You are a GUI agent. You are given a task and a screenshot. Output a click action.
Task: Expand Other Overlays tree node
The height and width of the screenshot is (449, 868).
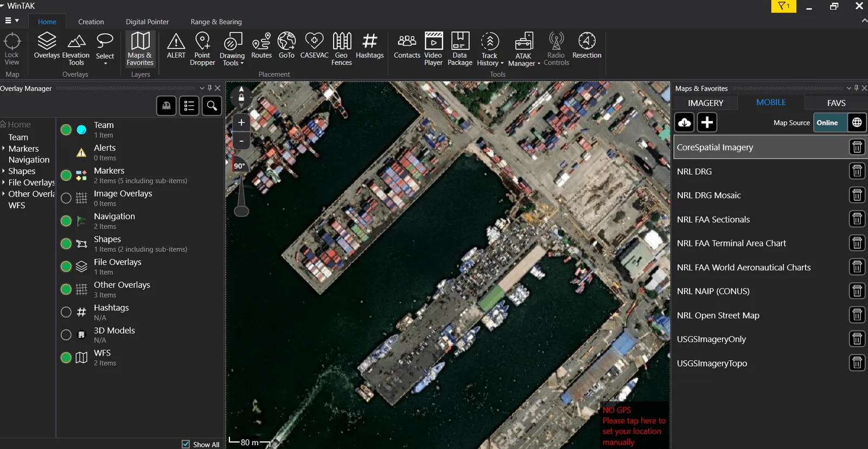(3, 194)
